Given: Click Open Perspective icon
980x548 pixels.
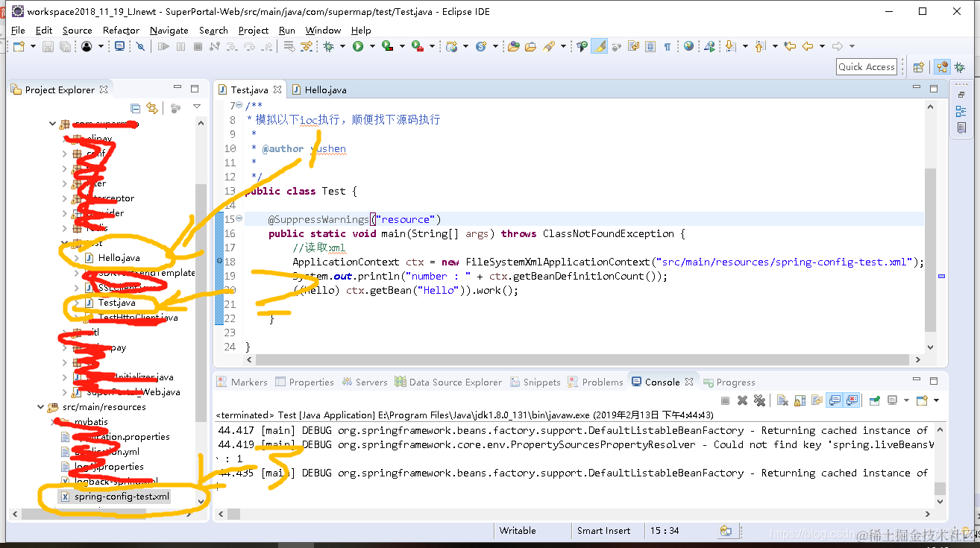Looking at the screenshot, I should click(919, 67).
